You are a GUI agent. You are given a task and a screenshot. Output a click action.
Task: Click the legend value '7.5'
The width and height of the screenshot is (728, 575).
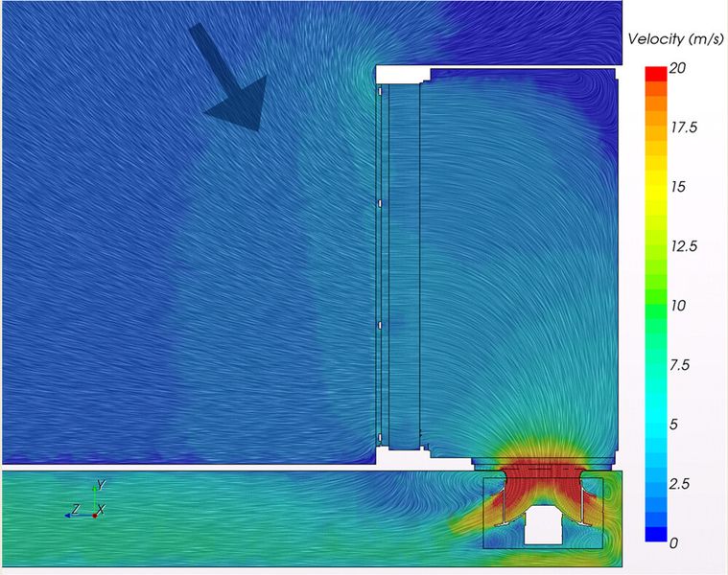pos(680,365)
